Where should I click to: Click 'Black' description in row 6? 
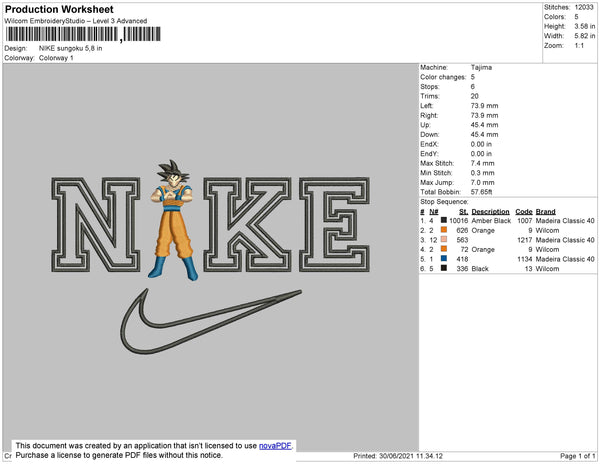pyautogui.click(x=480, y=269)
